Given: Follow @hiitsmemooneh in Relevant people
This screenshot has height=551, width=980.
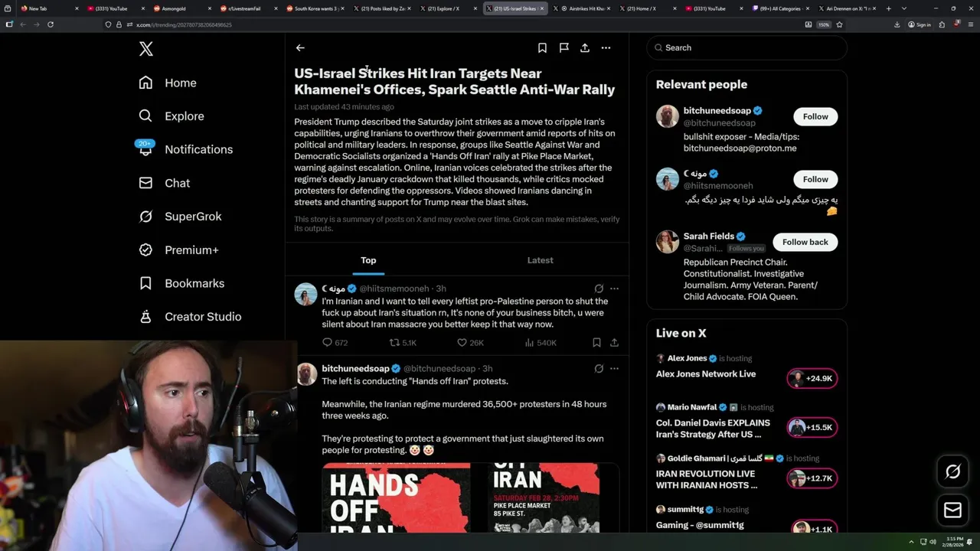Looking at the screenshot, I should pos(815,179).
